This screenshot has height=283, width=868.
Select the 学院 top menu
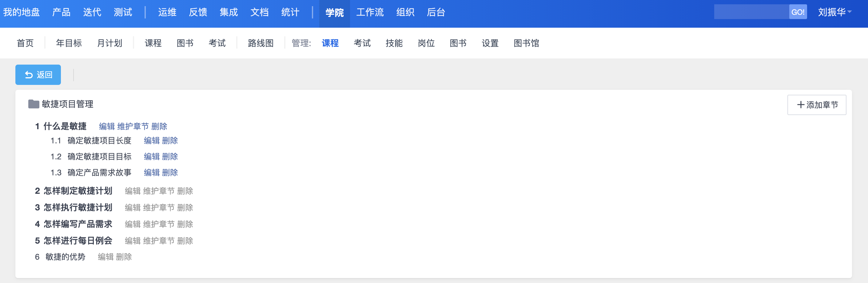pyautogui.click(x=335, y=13)
